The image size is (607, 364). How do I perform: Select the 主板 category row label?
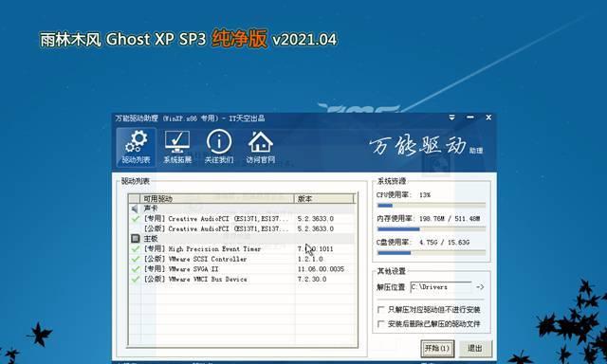tap(151, 239)
